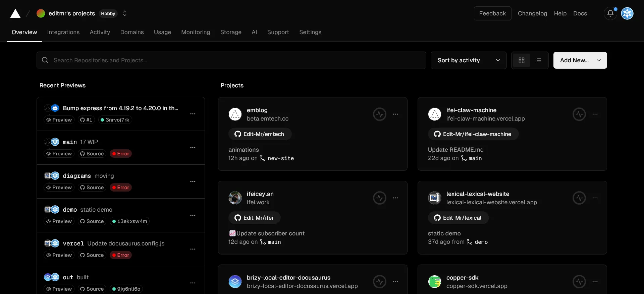
Task: Open the Overview tab
Action: (x=24, y=32)
